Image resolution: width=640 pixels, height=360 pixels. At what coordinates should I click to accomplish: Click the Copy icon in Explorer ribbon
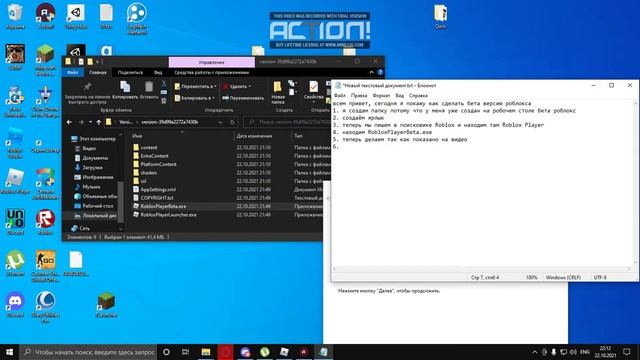click(x=125, y=87)
